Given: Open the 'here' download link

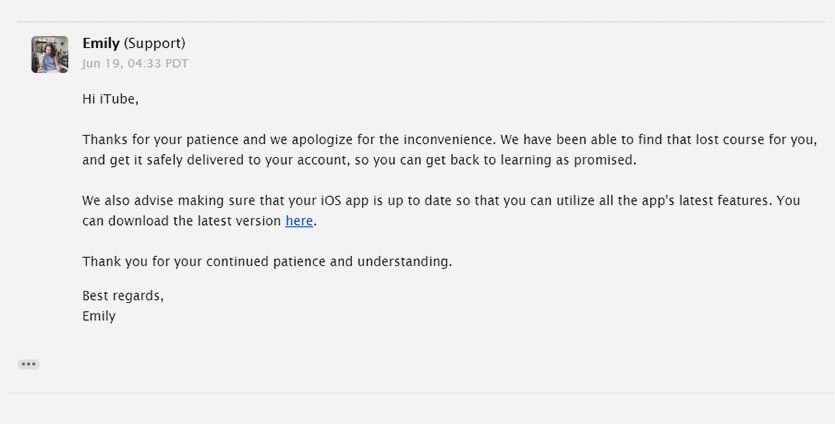Looking at the screenshot, I should 299,221.
